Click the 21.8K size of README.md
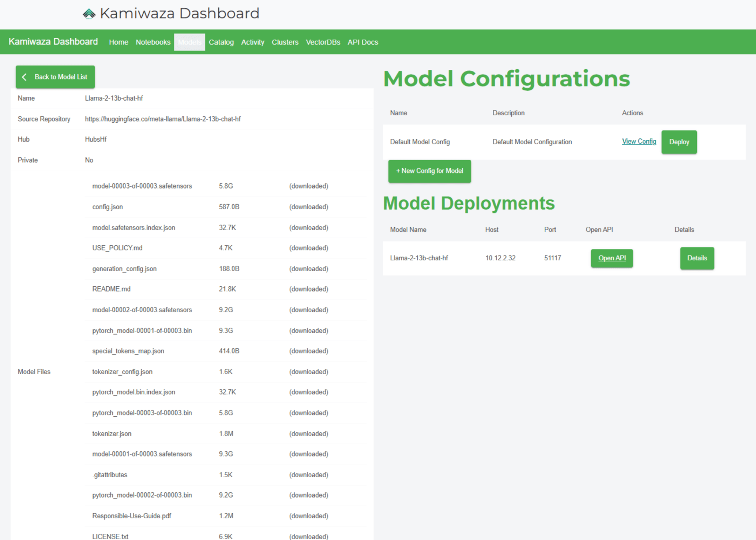756x540 pixels. point(227,289)
